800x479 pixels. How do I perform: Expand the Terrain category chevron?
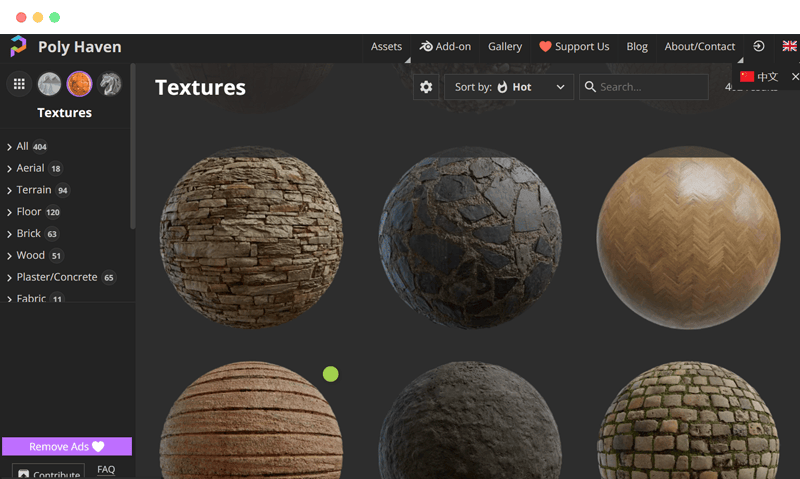(9, 191)
